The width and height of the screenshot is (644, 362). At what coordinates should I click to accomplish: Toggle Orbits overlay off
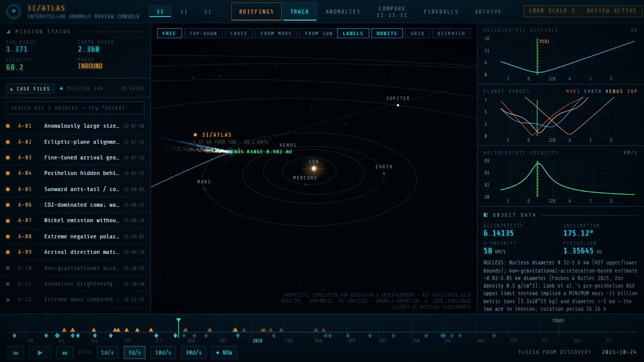[x=387, y=34]
